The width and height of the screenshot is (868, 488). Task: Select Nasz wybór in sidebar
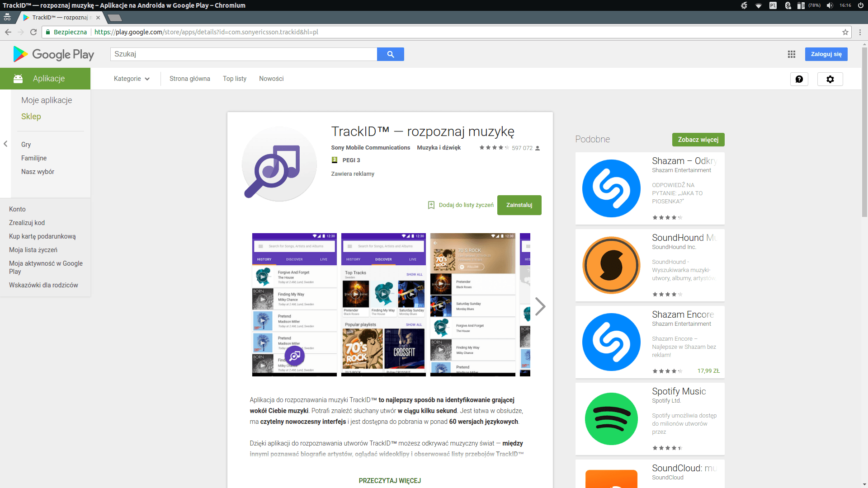coord(38,172)
